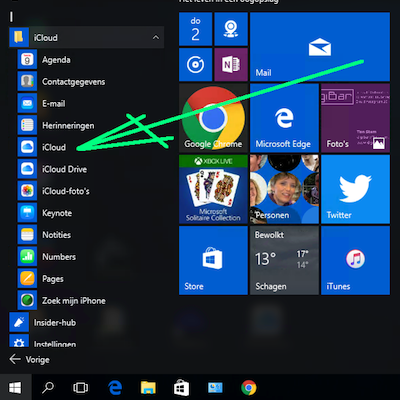The width and height of the screenshot is (400, 400).
Task: Open the Store from the taskbar
Action: pos(182,388)
